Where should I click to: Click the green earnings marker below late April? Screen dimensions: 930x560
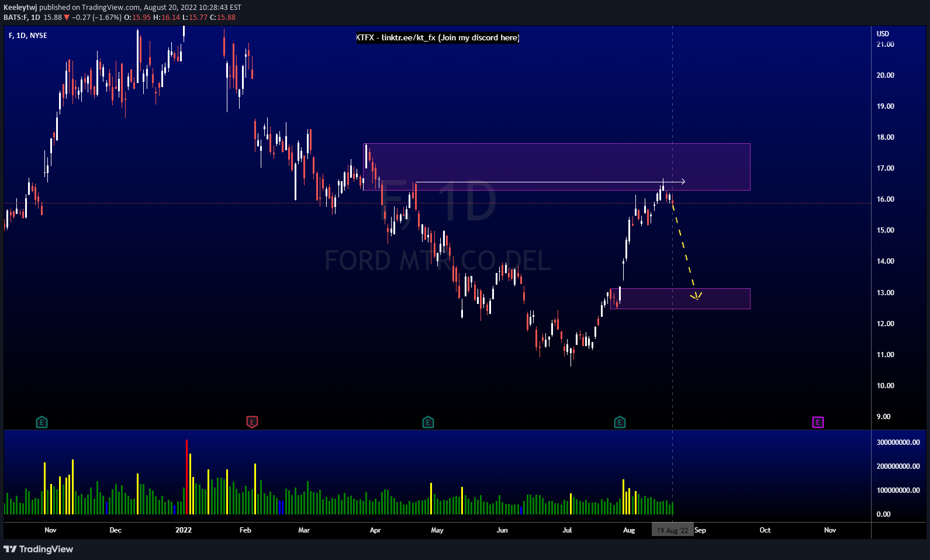(x=428, y=422)
